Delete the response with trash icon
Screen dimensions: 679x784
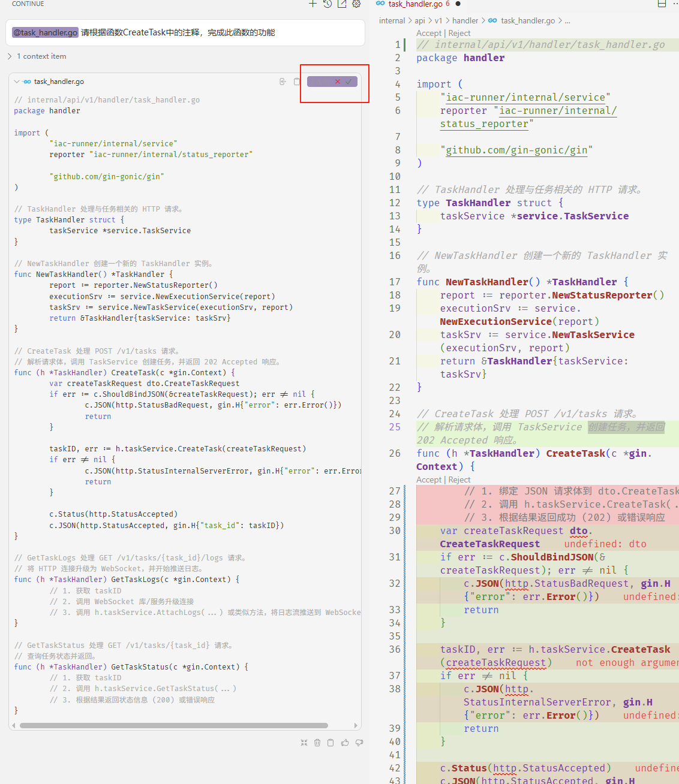(317, 743)
